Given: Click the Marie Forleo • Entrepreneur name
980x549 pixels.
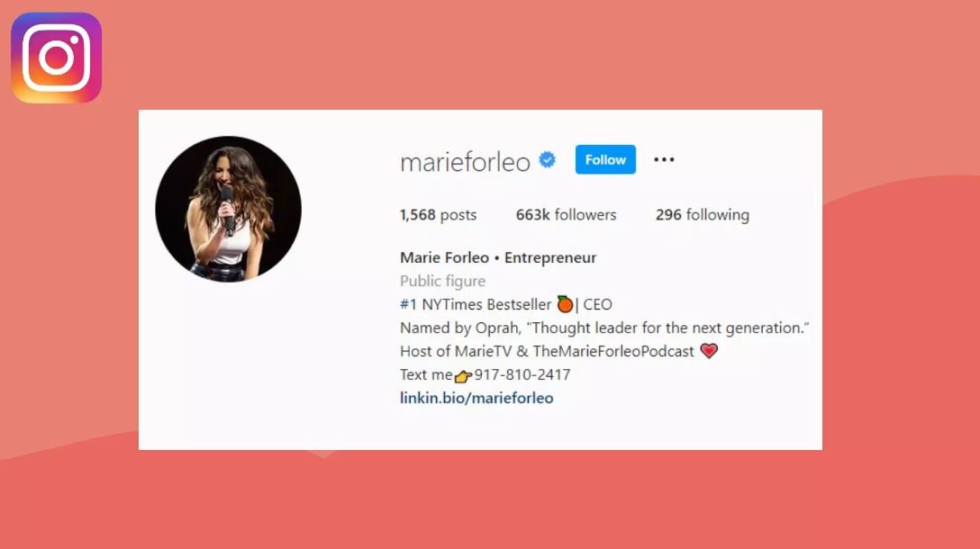Looking at the screenshot, I should (498, 257).
